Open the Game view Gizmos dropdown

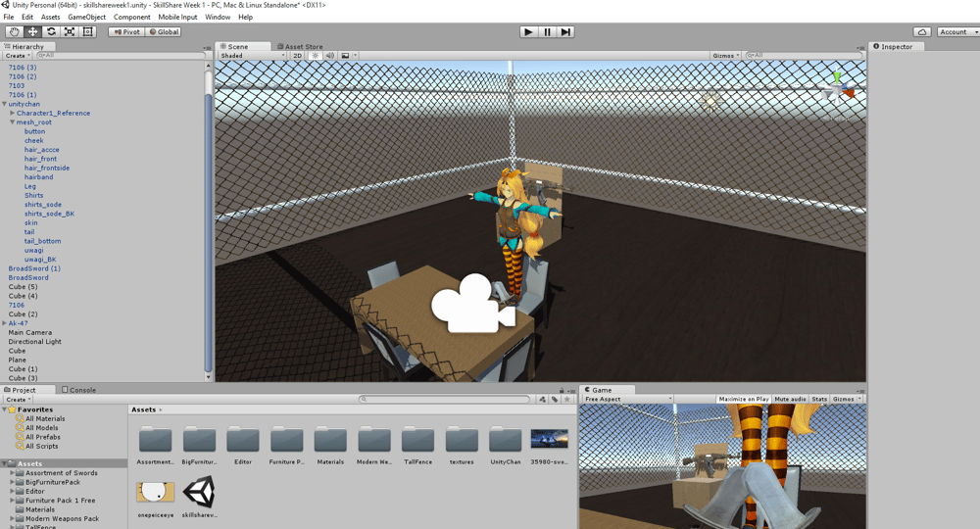[847, 399]
